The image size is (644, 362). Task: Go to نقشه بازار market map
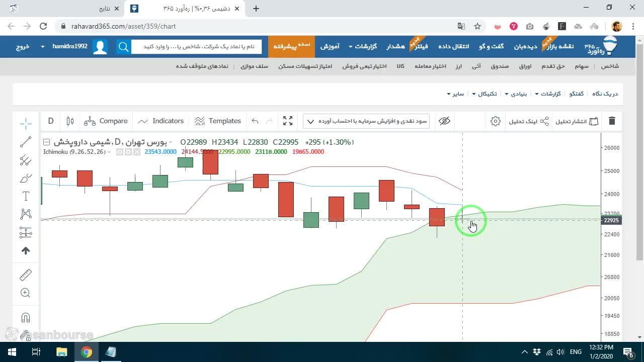pos(560,46)
